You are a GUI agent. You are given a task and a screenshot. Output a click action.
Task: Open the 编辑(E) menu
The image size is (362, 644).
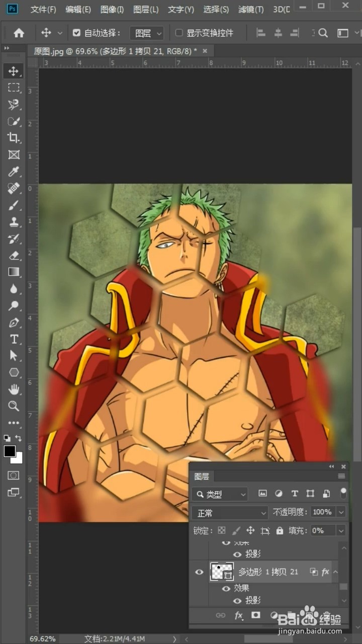78,10
